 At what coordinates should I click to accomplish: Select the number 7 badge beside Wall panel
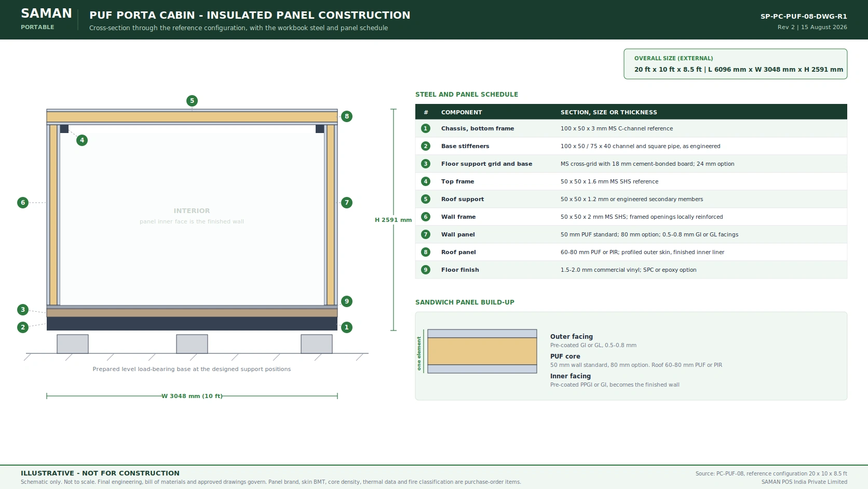coord(426,234)
